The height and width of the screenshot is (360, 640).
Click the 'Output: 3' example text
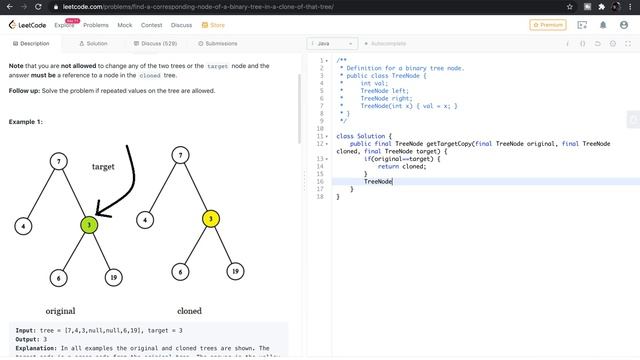[x=31, y=340]
